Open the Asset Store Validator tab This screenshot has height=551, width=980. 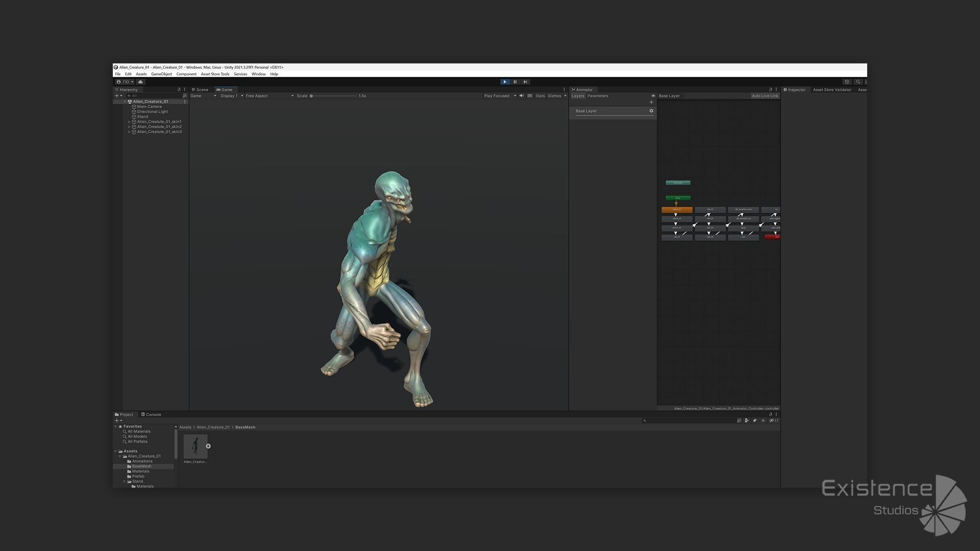point(832,89)
